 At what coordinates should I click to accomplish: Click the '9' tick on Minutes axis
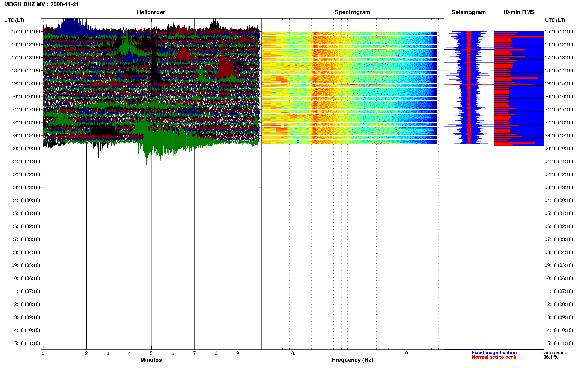pyautogui.click(x=238, y=353)
